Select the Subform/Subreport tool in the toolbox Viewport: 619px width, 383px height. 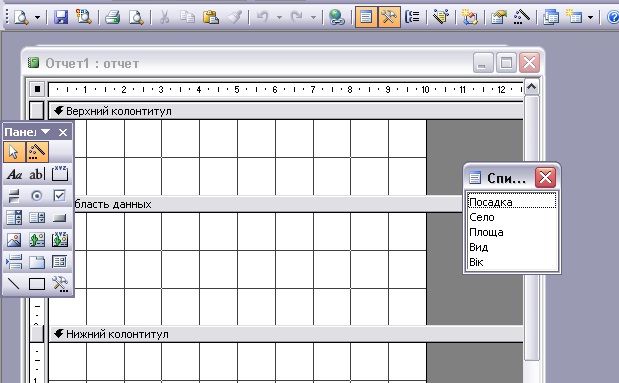pyautogui.click(x=60, y=262)
